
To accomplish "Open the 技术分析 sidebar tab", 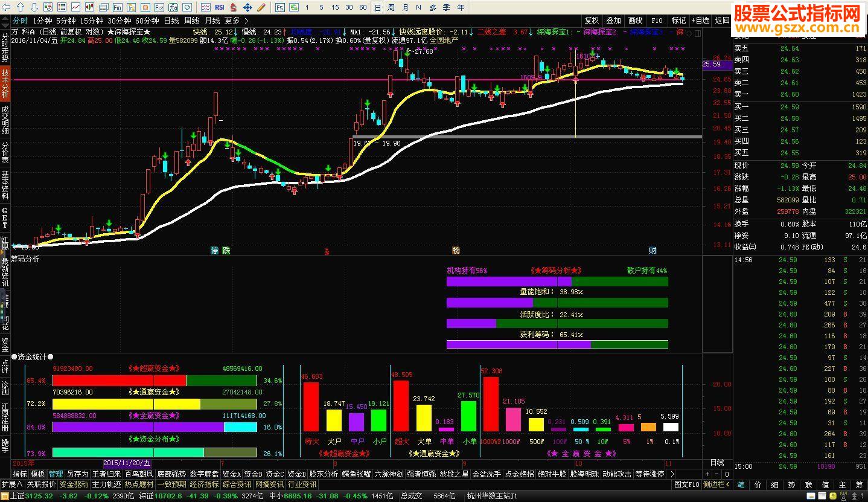I will tap(5, 83).
